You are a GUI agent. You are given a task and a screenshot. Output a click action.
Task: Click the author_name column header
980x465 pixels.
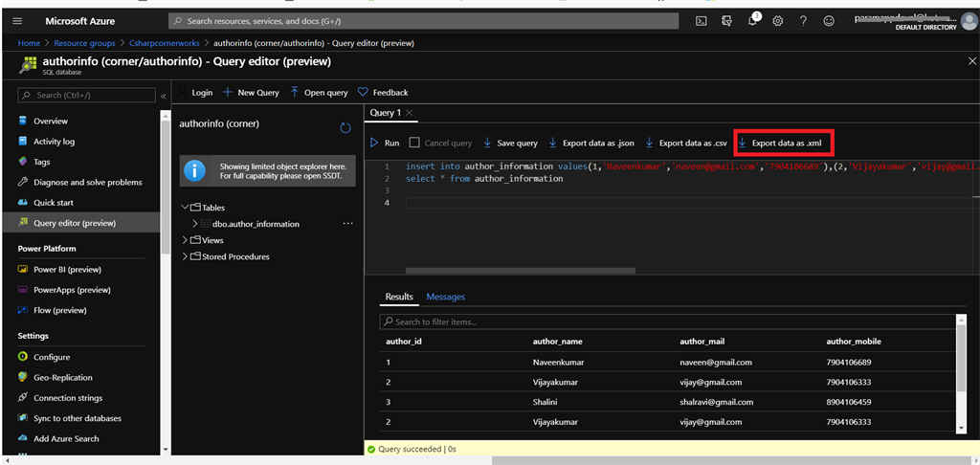click(x=558, y=342)
